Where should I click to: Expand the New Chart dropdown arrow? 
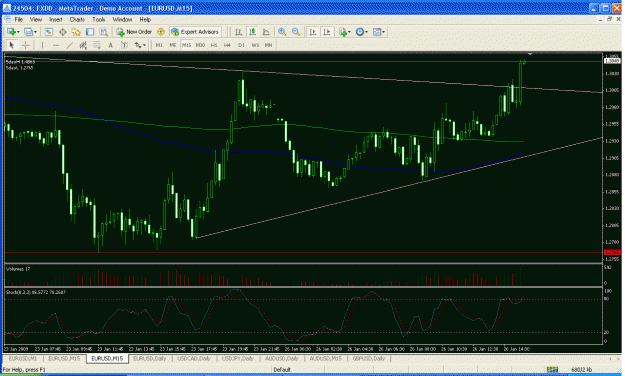(x=18, y=32)
